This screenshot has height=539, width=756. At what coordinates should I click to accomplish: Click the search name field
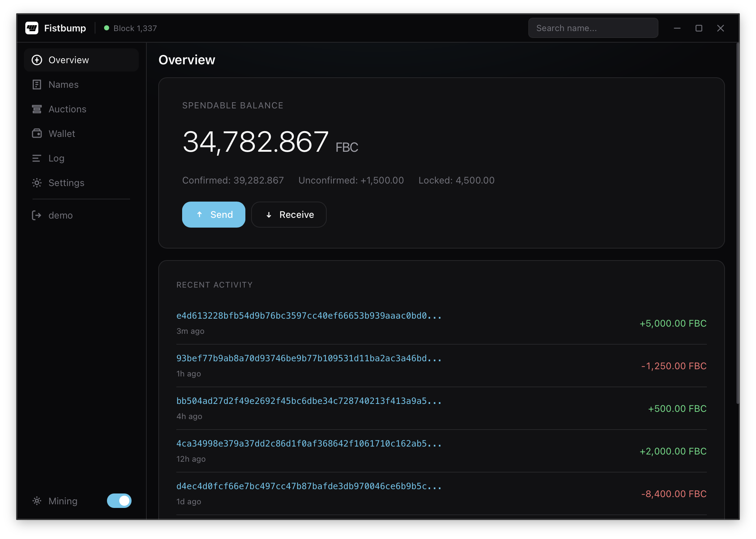(593, 28)
